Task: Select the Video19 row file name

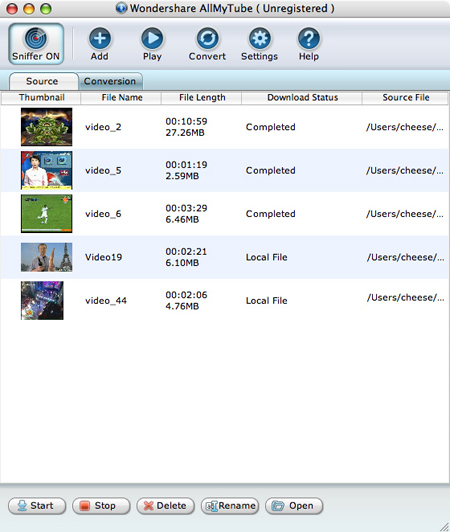Action: (x=104, y=257)
